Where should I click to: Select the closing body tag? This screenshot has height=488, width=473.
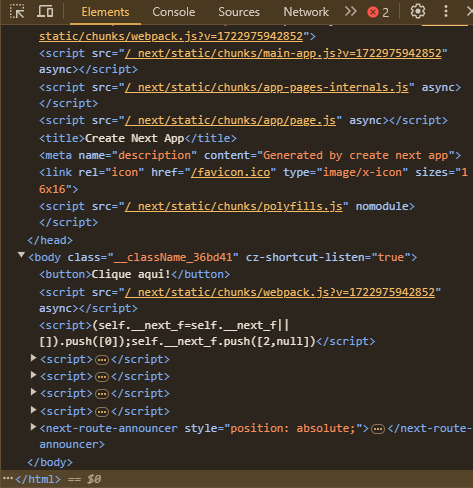tap(50, 462)
